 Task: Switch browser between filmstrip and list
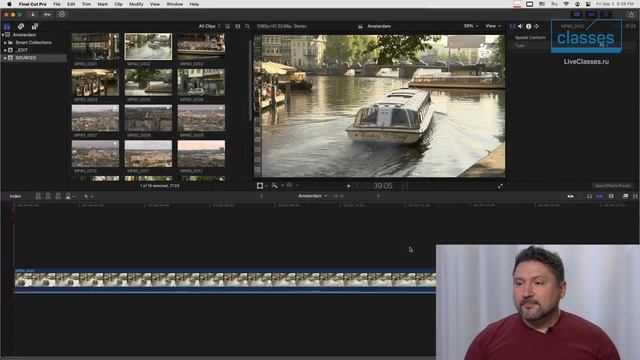(228, 26)
